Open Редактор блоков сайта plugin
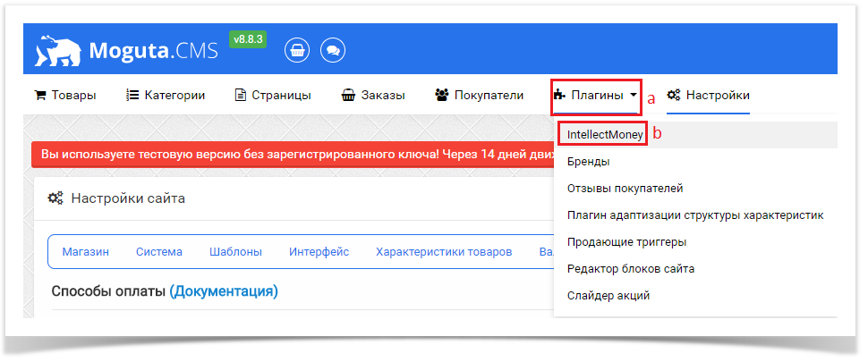 630,268
